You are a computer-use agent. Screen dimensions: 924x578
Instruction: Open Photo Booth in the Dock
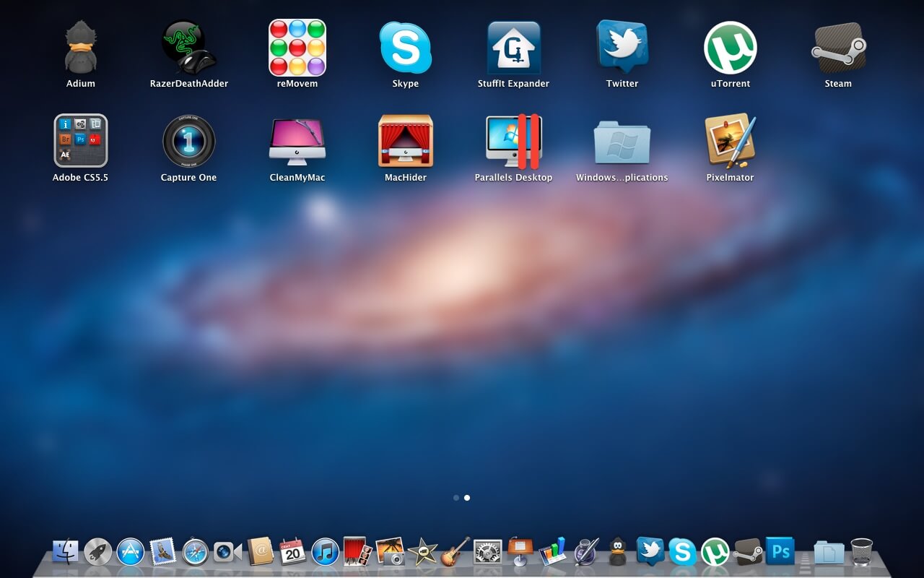coord(357,551)
